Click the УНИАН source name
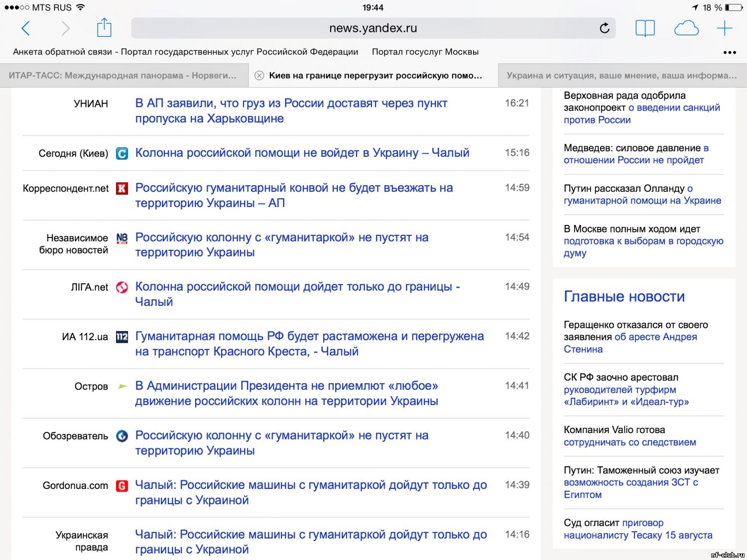Screen dimensions: 747x560 (x=91, y=104)
